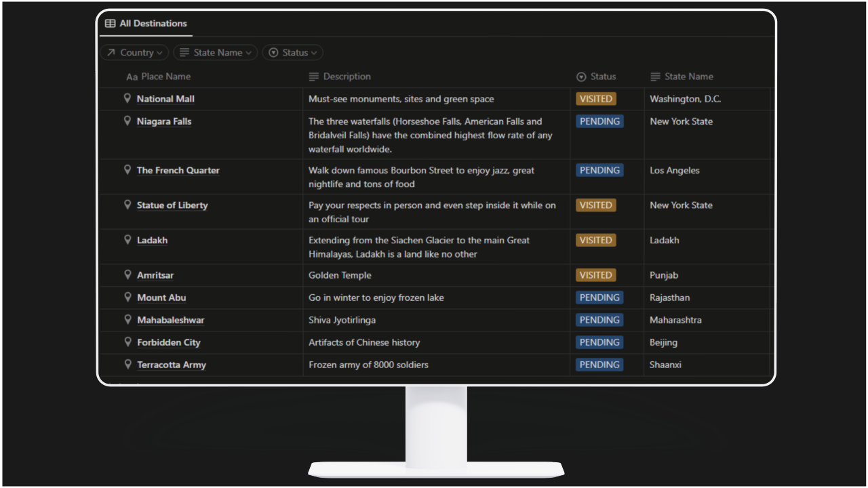Click the text icon in Description header
Viewport: 868px width, 488px height.
click(x=313, y=77)
